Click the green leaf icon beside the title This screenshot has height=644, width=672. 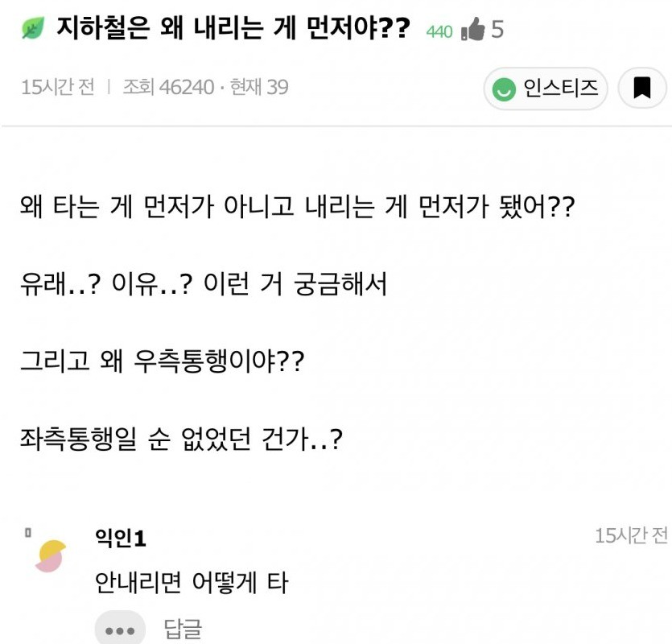(33, 30)
